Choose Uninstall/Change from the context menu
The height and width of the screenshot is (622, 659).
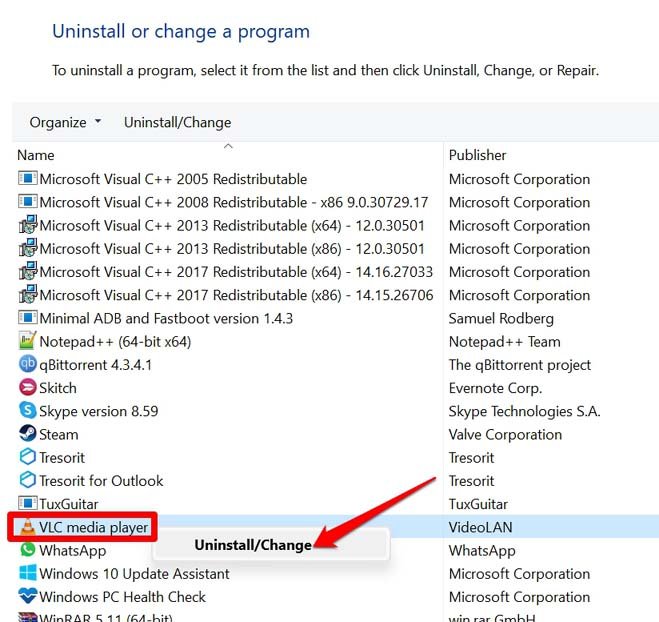point(253,545)
